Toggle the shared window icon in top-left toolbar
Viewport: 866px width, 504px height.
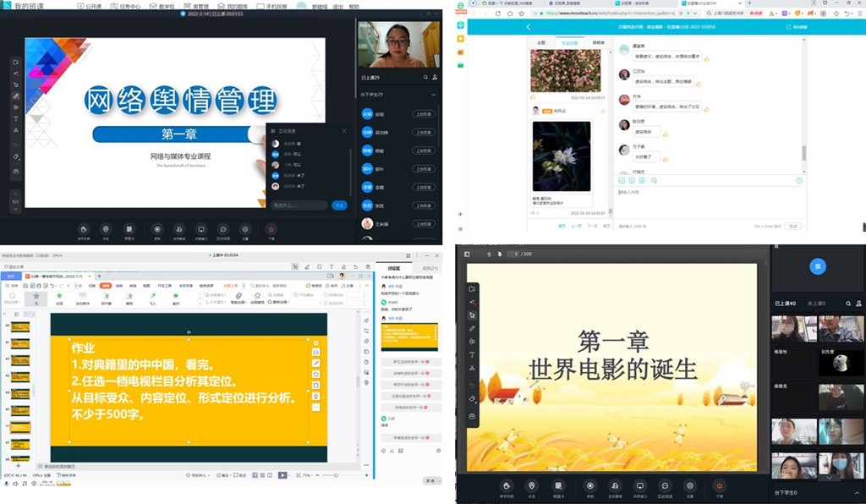click(201, 228)
